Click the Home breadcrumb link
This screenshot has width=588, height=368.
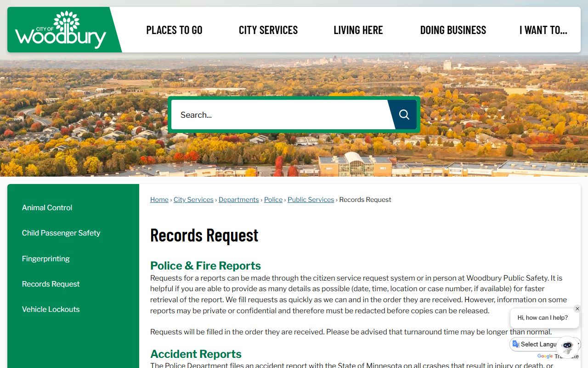tap(159, 200)
